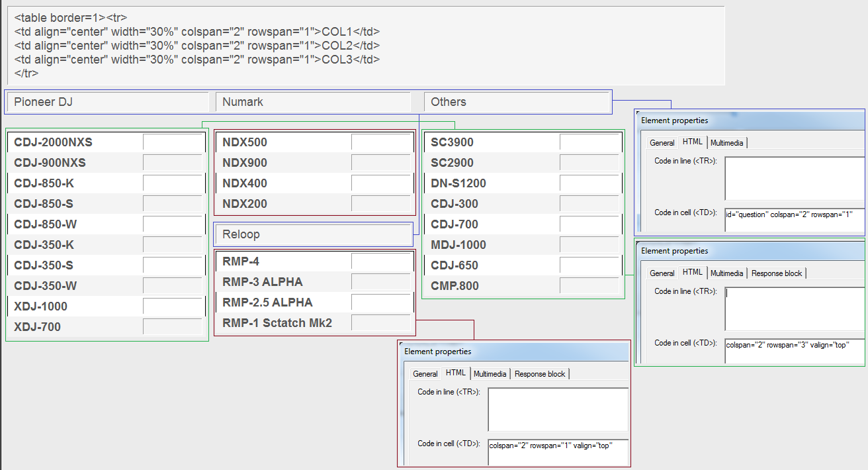Open General tab in blue-bordered Element properties panel
The width and height of the screenshot is (868, 470).
click(662, 143)
